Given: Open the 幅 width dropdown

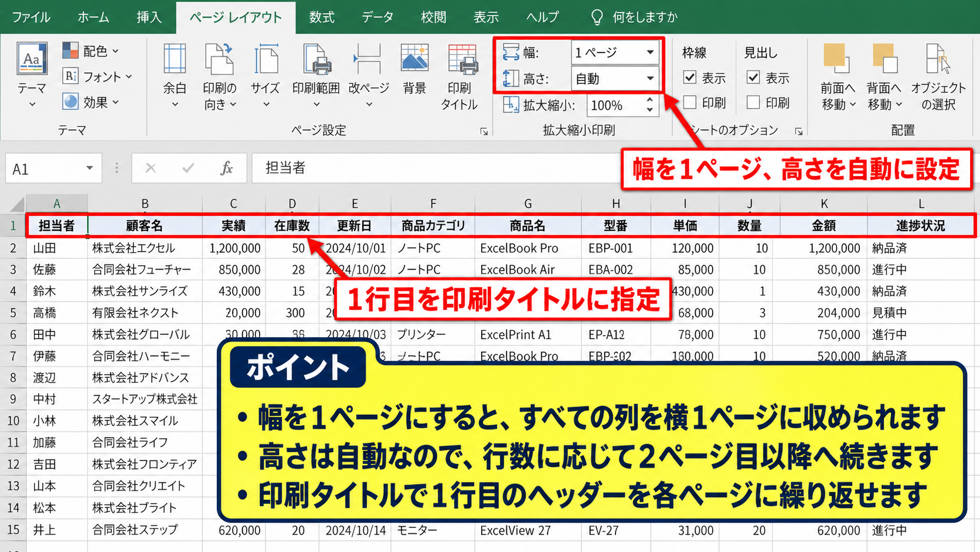Looking at the screenshot, I should click(650, 52).
